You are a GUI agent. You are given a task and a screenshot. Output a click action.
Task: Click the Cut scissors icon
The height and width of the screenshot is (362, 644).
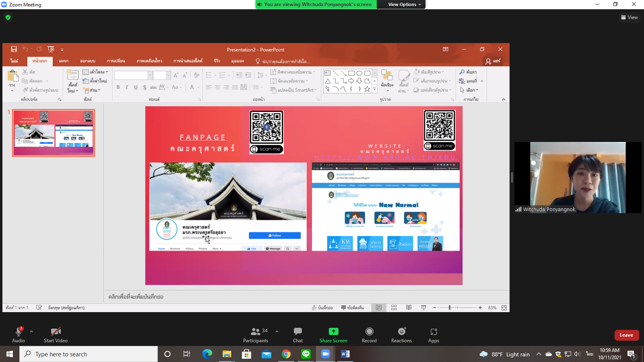pyautogui.click(x=25, y=72)
